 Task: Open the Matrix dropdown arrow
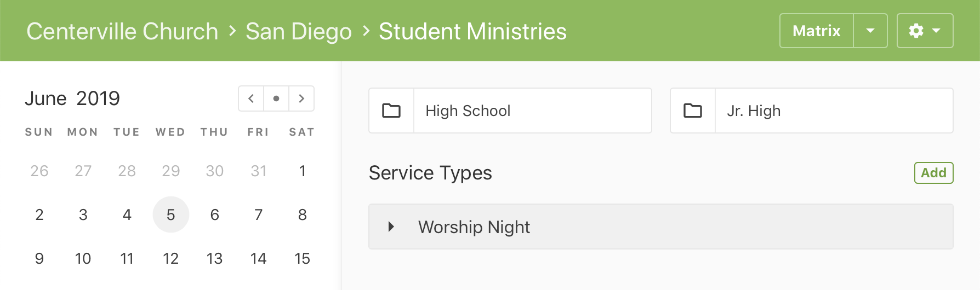[870, 31]
